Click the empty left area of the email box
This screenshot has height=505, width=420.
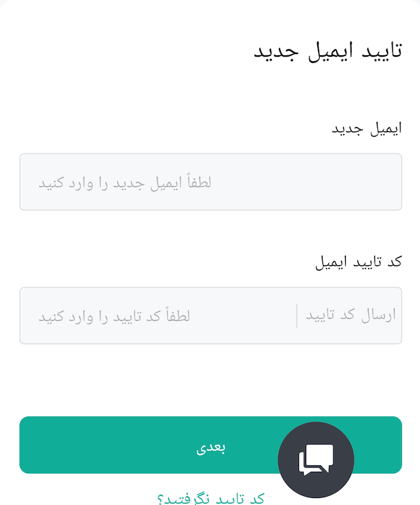pyautogui.click(x=29, y=182)
